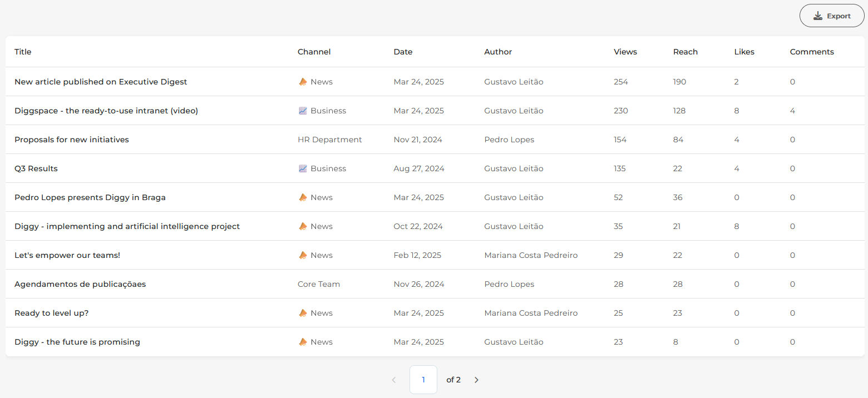The image size is (868, 398).
Task: Click megaphone icon in Braga row
Action: [x=303, y=197]
